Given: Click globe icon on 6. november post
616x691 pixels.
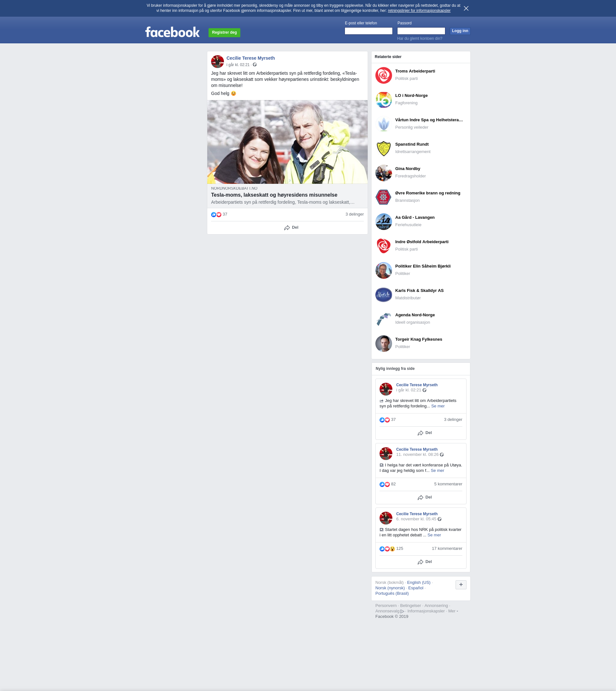Looking at the screenshot, I should tap(439, 519).
